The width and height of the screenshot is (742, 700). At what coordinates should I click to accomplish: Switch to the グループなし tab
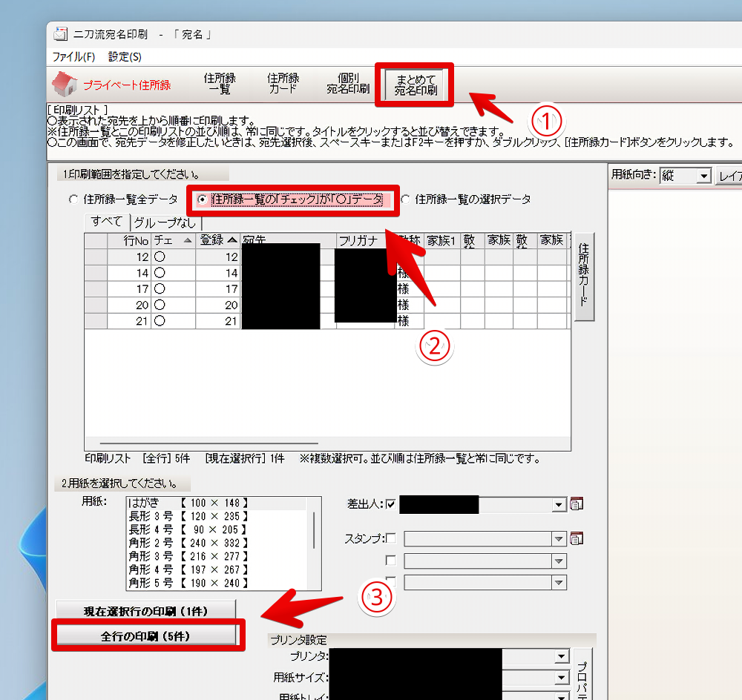tap(167, 222)
